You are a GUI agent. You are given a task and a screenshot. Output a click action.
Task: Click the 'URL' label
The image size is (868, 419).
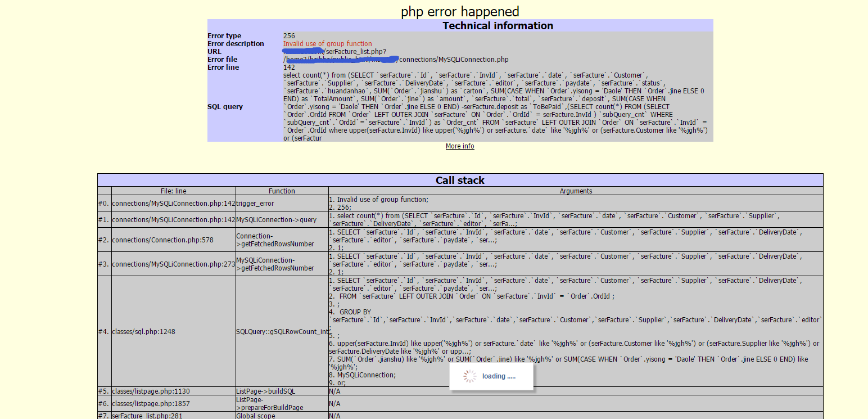coord(214,52)
